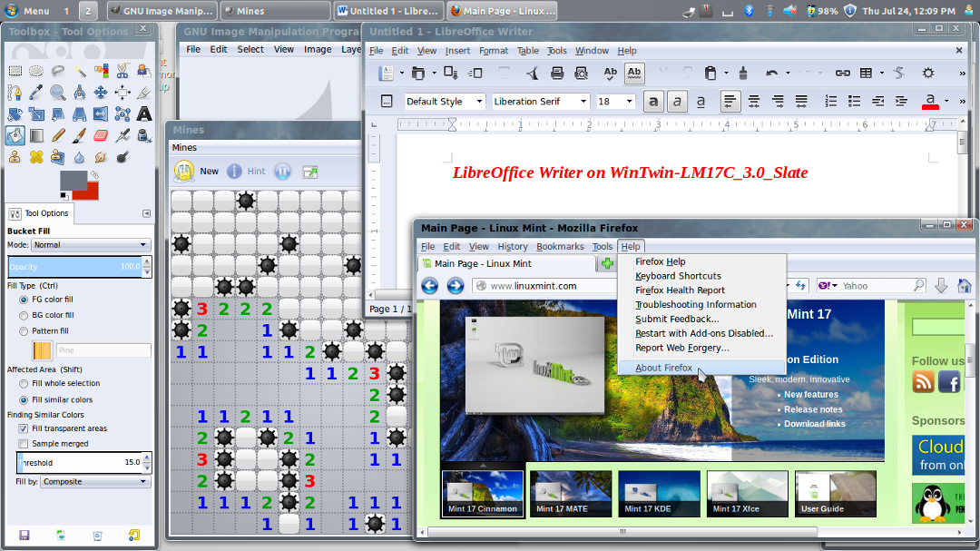Click the Print icon in Writer toolbar

tap(557, 74)
